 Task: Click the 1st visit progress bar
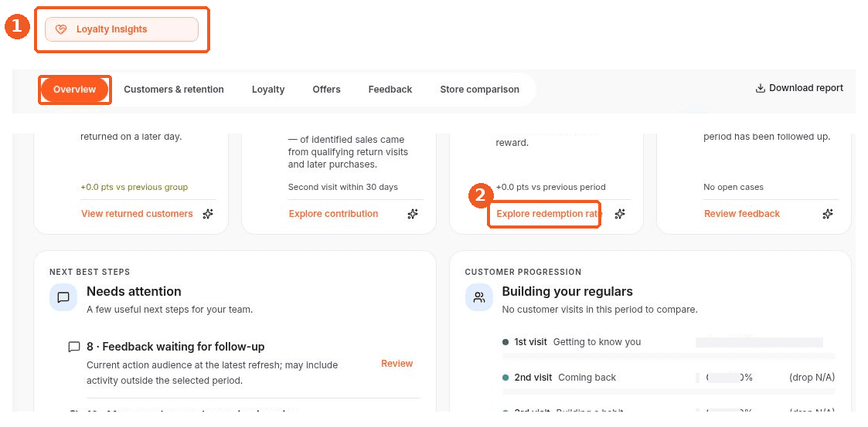point(669,356)
